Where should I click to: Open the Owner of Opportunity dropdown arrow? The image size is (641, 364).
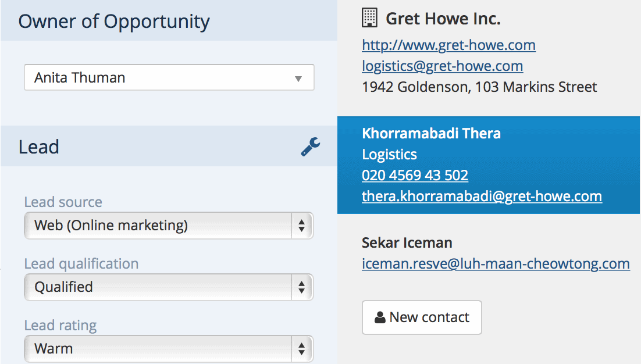point(298,78)
